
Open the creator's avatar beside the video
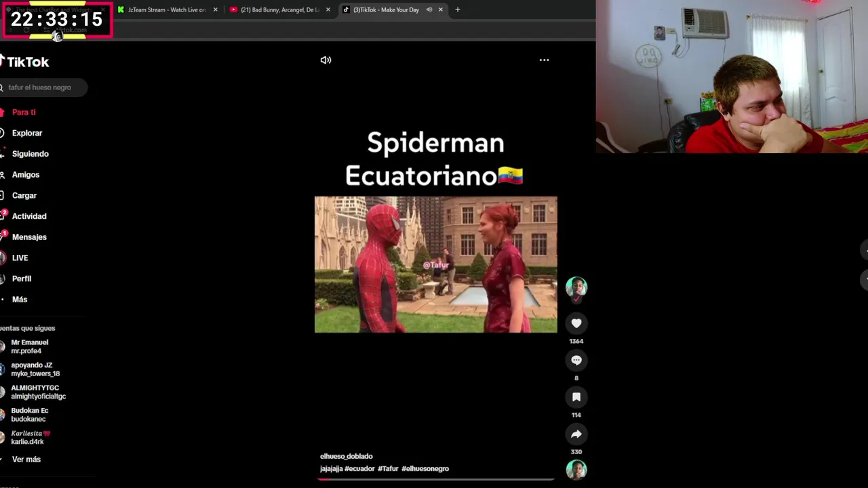[576, 287]
